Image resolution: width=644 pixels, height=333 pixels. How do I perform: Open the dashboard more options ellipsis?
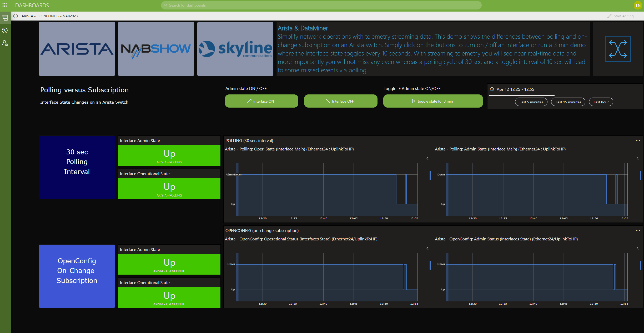[x=640, y=16]
